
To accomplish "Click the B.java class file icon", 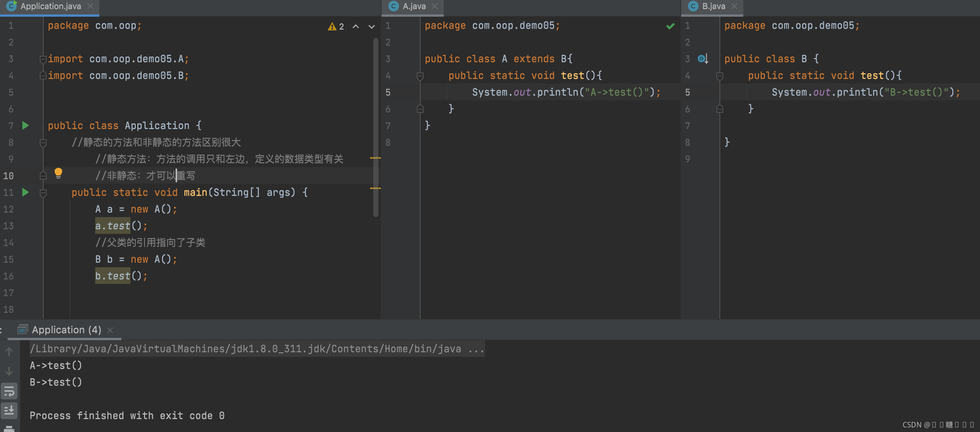I will 693,6.
